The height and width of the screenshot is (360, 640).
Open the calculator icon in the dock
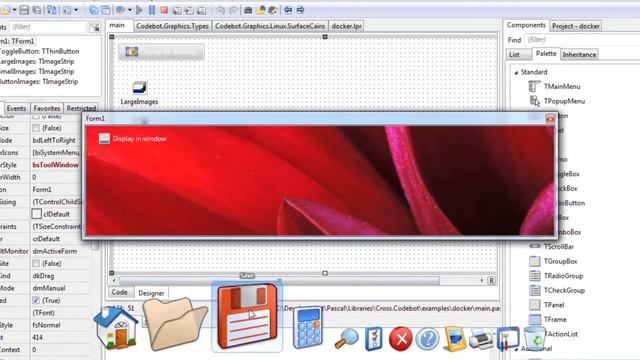(308, 328)
